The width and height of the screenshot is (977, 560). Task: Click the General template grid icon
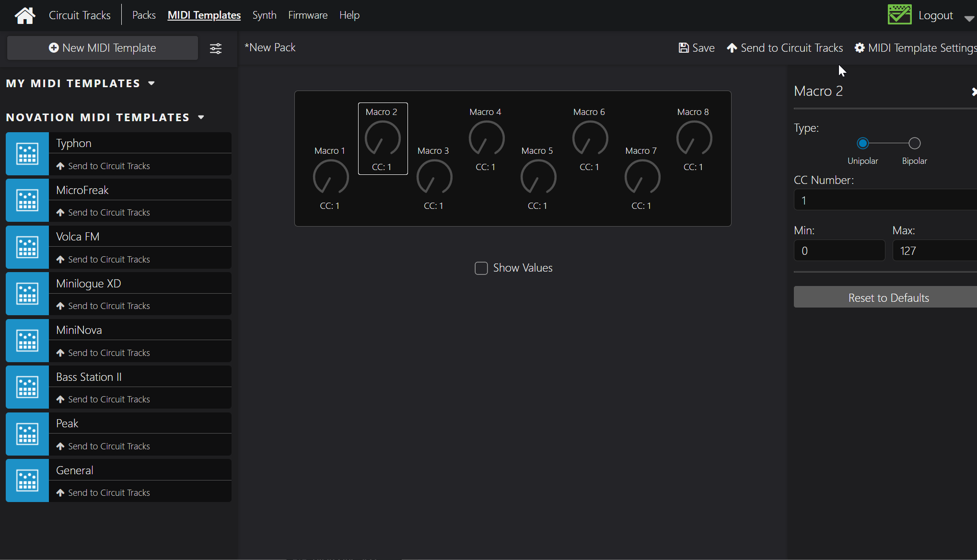click(x=27, y=480)
